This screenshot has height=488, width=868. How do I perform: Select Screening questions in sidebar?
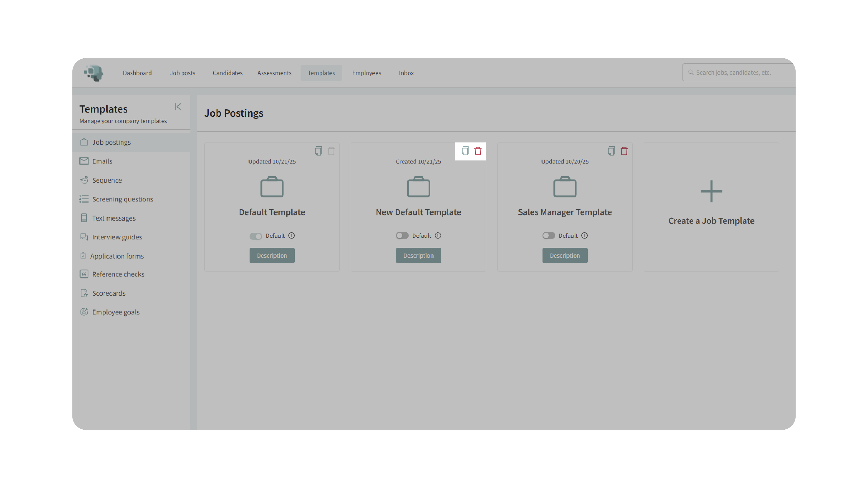pos(122,199)
